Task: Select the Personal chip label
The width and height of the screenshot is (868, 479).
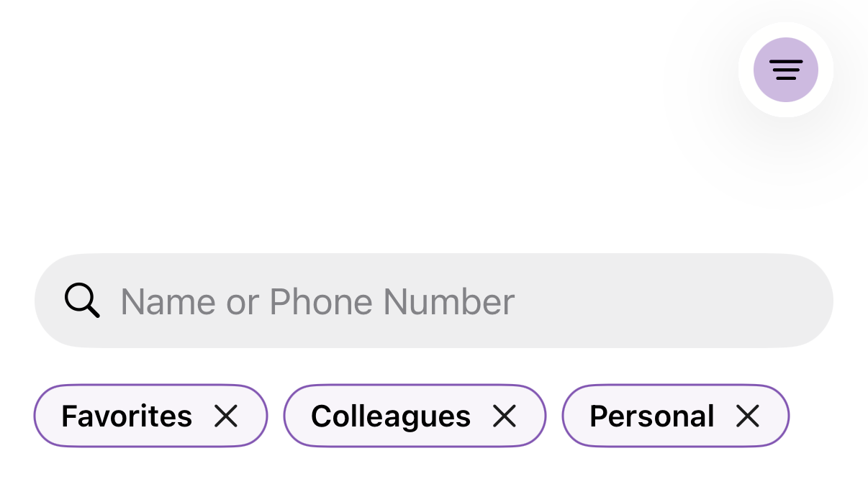Action: pyautogui.click(x=651, y=416)
